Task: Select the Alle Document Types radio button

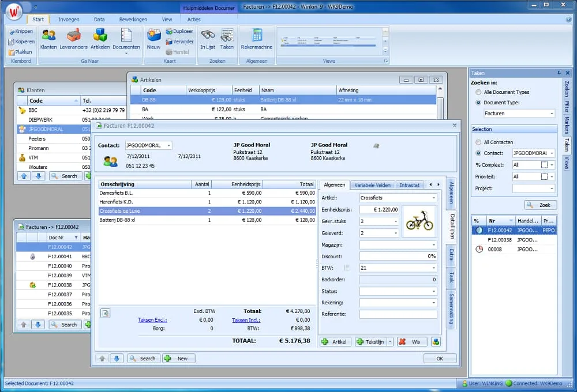Action: point(478,92)
